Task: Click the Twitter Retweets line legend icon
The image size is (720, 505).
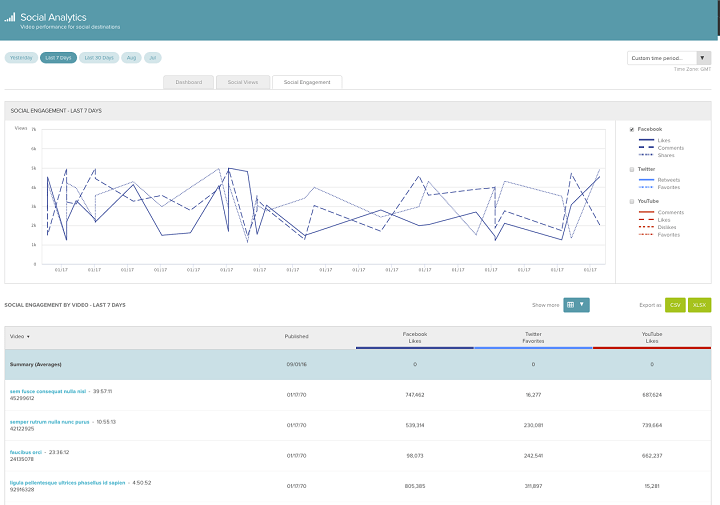Action: point(646,180)
